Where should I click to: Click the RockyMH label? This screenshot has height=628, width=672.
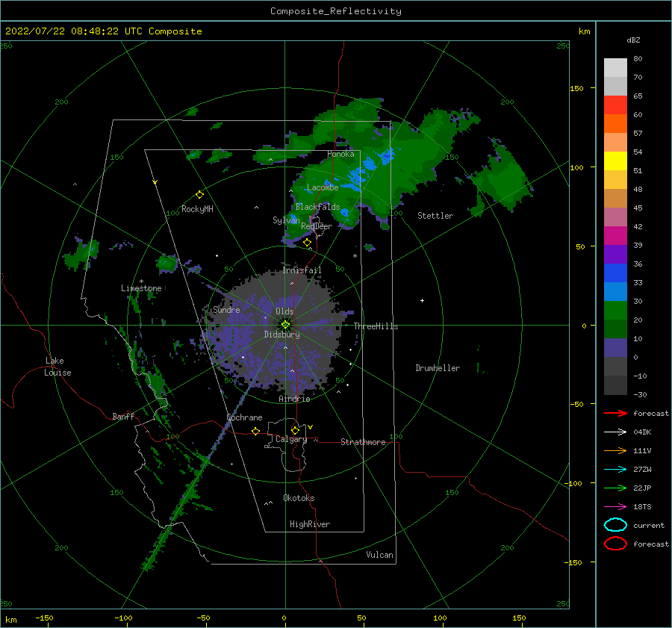(x=197, y=209)
